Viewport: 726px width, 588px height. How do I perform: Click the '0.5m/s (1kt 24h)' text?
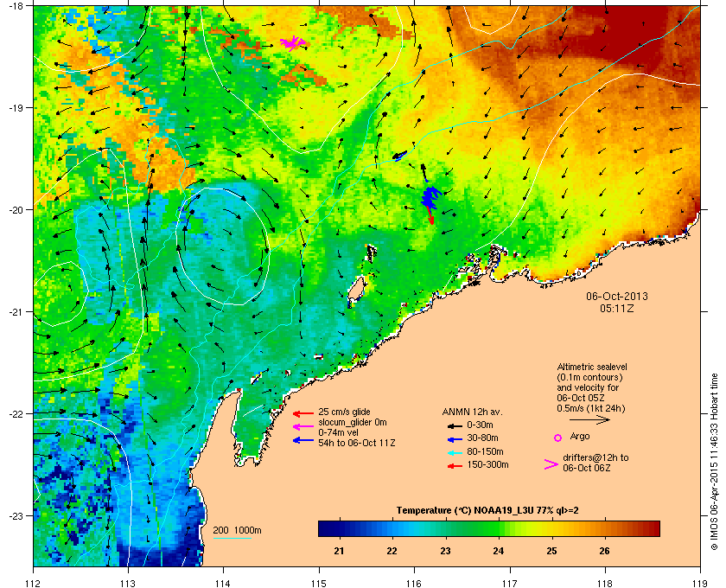tap(591, 408)
